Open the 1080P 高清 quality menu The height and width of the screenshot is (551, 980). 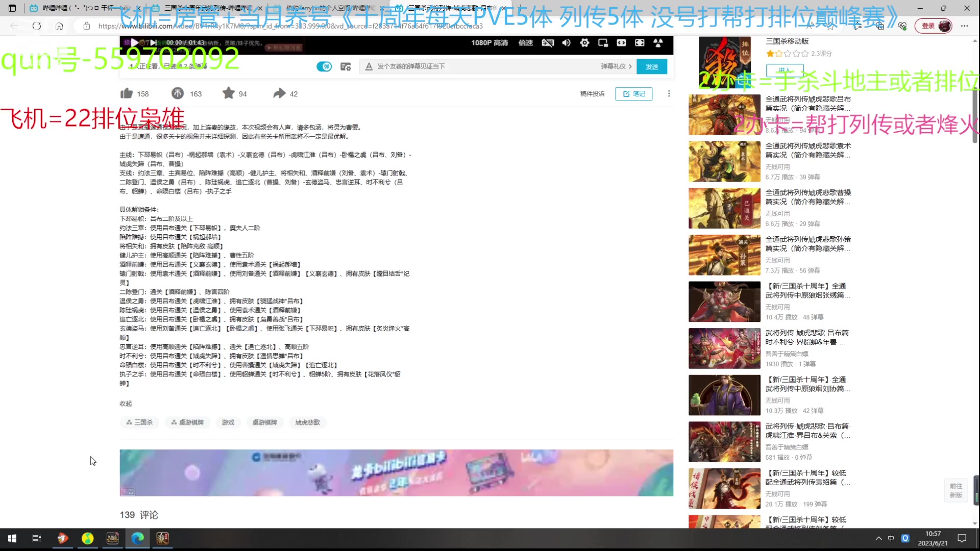pos(489,43)
